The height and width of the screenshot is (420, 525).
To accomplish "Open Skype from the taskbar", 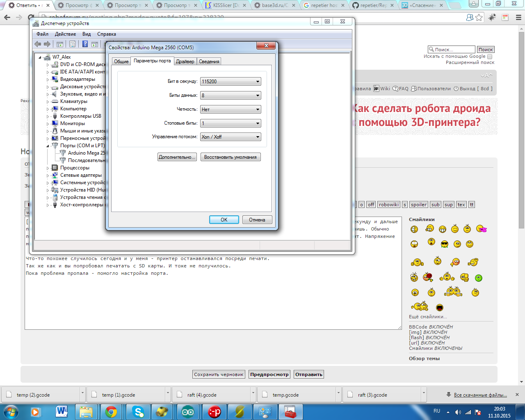I will [x=138, y=412].
